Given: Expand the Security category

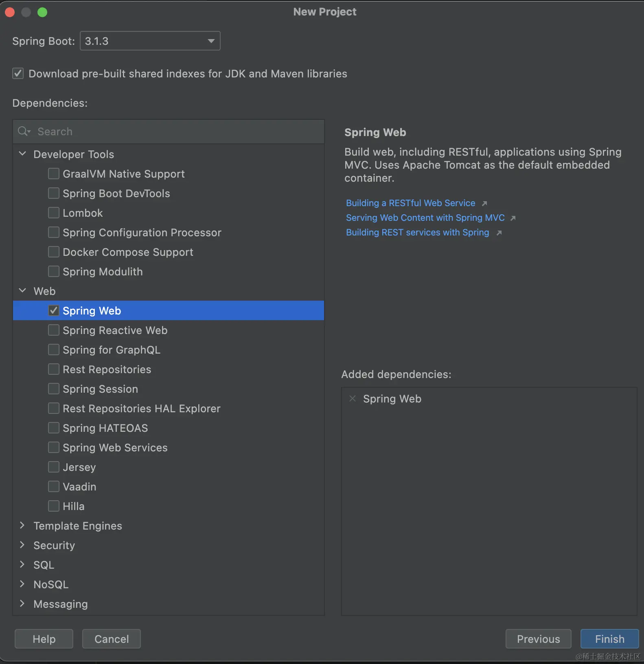Looking at the screenshot, I should click(x=23, y=545).
